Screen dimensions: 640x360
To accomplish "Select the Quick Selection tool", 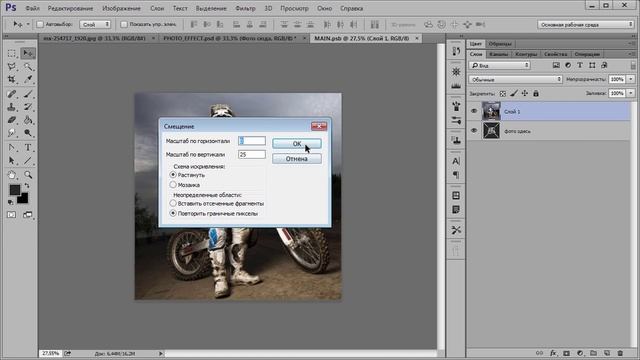I will pos(28,66).
